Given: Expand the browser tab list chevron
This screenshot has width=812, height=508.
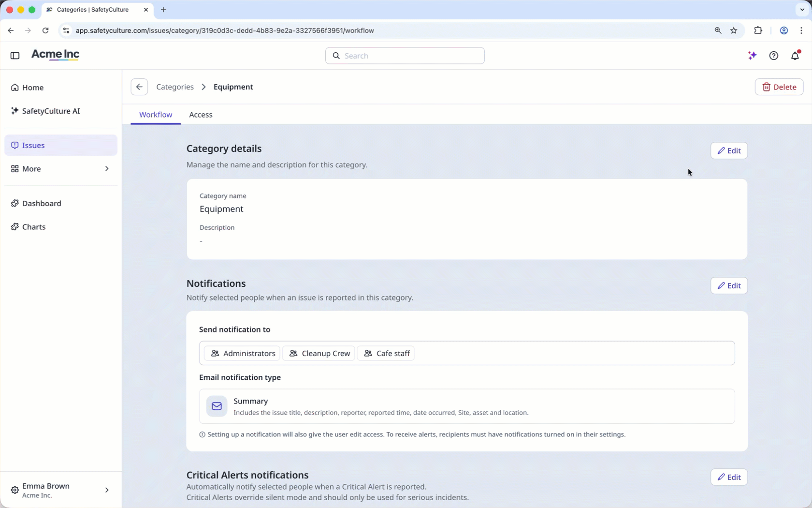Looking at the screenshot, I should (x=802, y=10).
